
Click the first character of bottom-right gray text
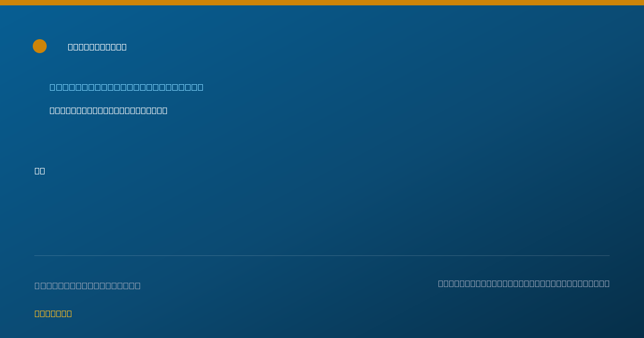[441, 283]
